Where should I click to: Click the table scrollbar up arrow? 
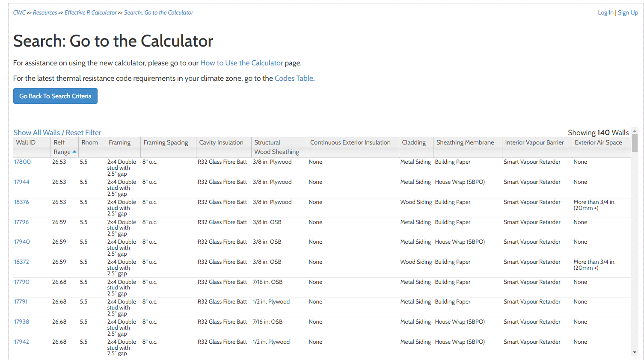[635, 131]
